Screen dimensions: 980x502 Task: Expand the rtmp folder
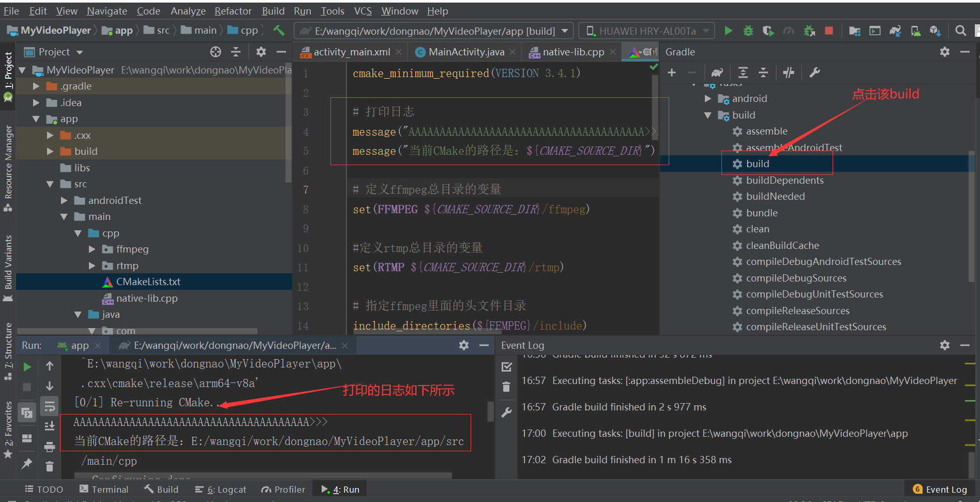tap(92, 265)
